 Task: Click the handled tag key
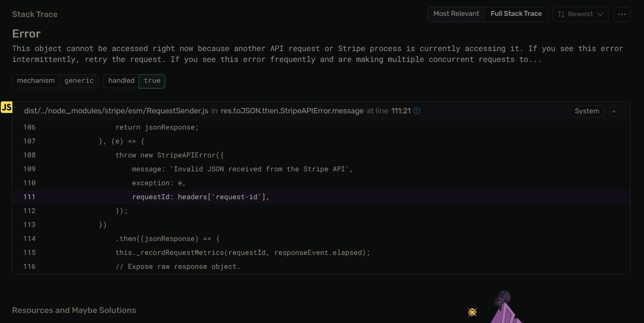[121, 81]
